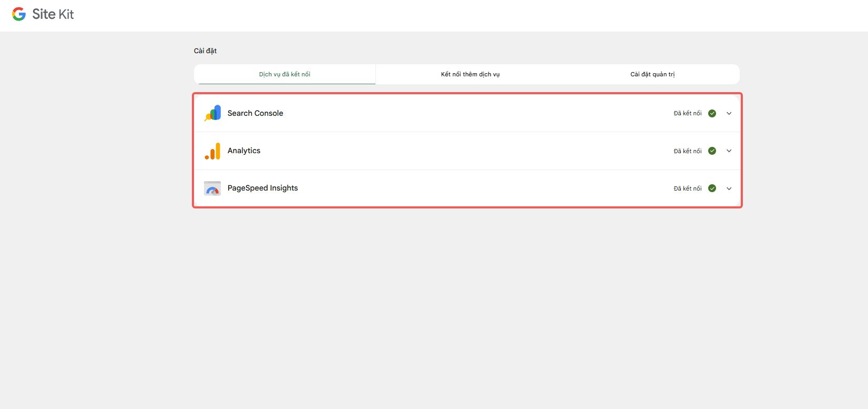The height and width of the screenshot is (409, 868).
Task: Open the Kết nối thêm dịch vụ tab
Action: [470, 74]
